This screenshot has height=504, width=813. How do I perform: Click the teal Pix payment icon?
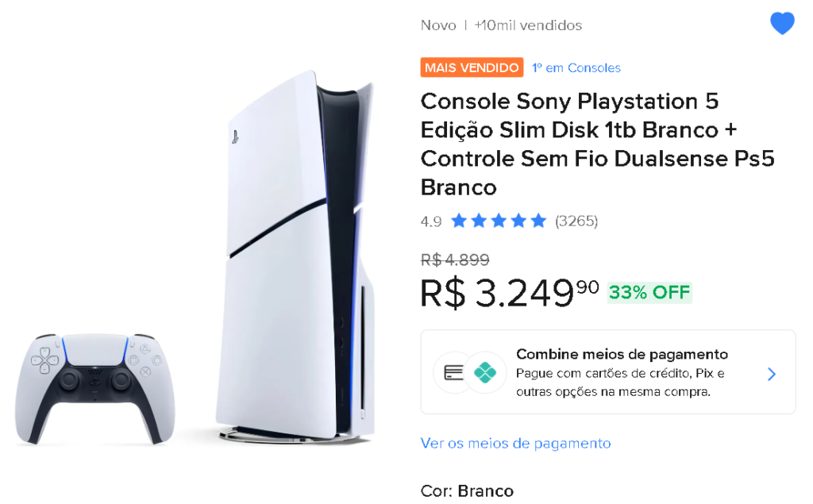(485, 372)
